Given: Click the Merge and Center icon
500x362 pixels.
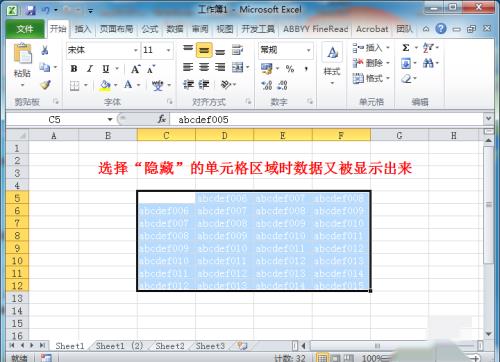Looking at the screenshot, I should [x=238, y=68].
